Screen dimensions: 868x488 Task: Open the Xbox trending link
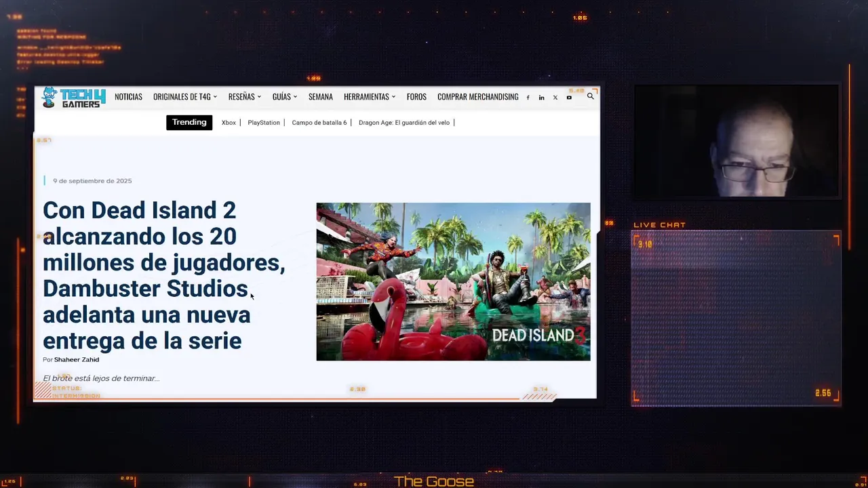click(229, 123)
